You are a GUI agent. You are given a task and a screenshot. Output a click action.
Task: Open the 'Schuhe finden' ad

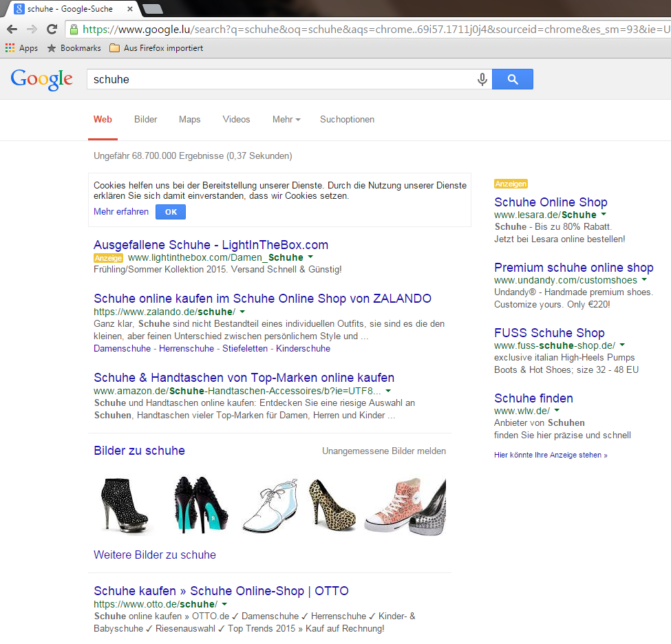[533, 398]
